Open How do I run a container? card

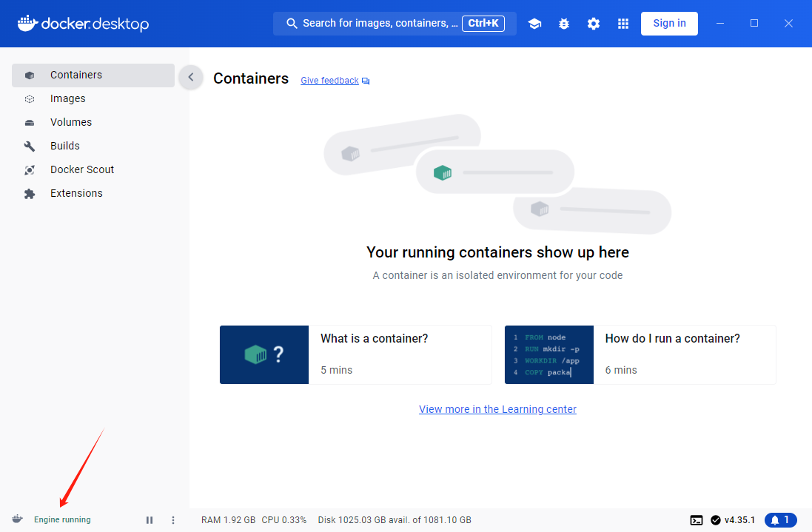point(640,354)
